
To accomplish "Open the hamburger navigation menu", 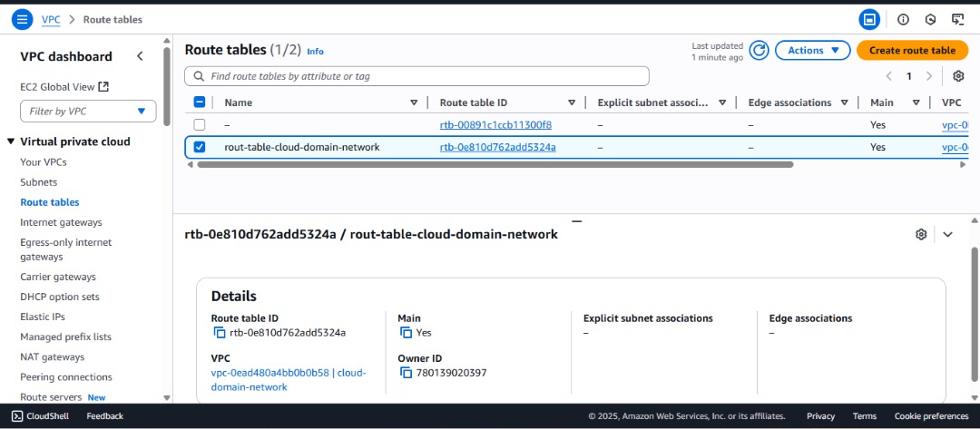I will coord(22,19).
